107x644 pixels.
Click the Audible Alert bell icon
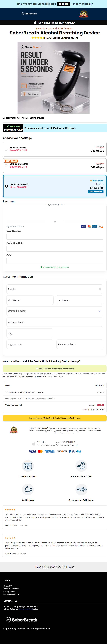tap(28, 490)
